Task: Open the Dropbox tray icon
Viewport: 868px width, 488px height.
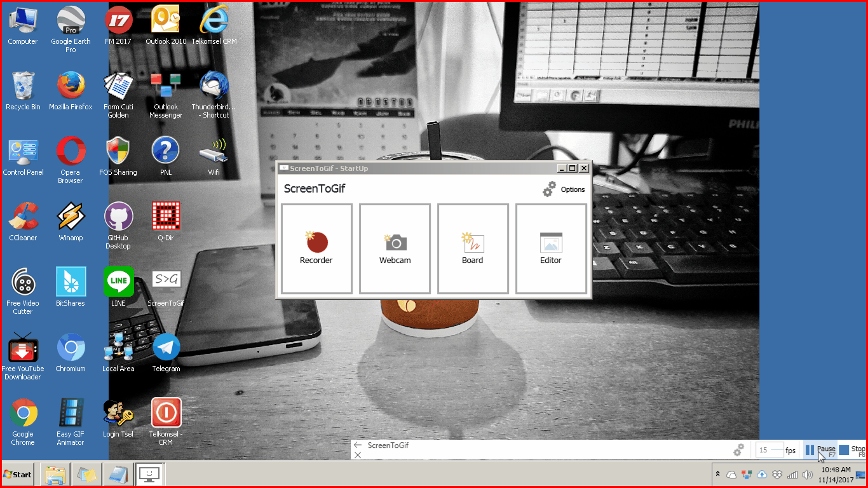Action: point(777,474)
